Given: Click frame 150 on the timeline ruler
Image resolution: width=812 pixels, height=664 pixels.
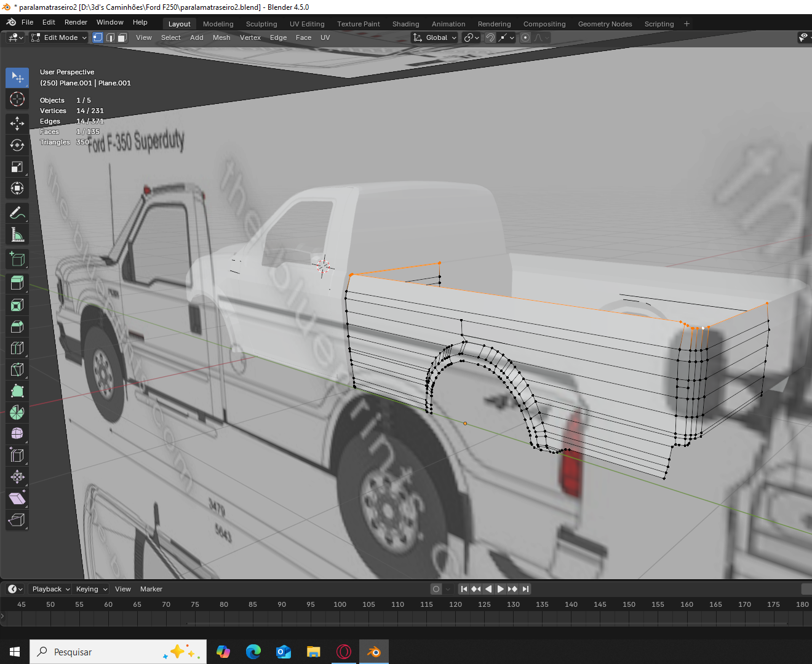Looking at the screenshot, I should click(629, 604).
